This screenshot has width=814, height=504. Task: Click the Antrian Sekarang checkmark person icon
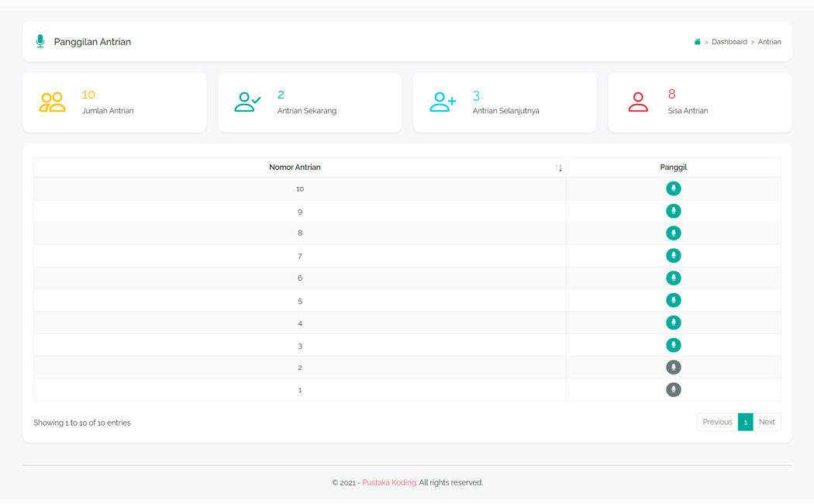[247, 101]
